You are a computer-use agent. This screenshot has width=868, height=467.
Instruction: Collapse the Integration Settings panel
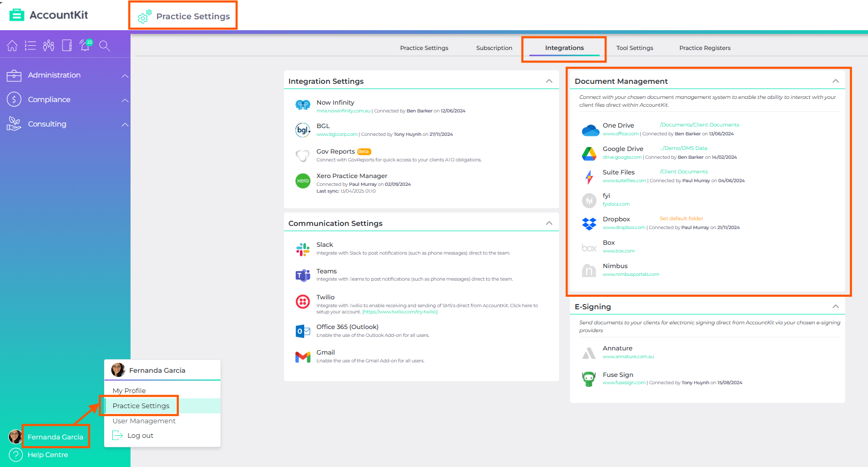(549, 81)
